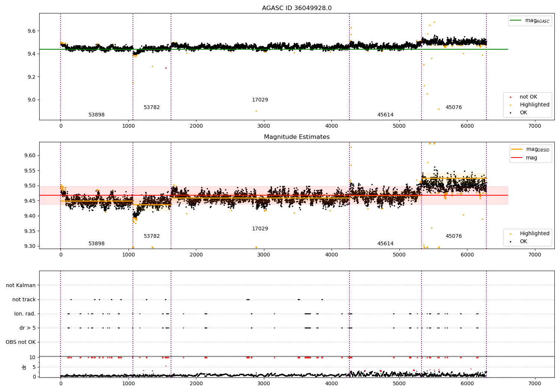The width and height of the screenshot is (560, 392).
Task: Click the 'Ion. rad.' axis label
Action: (25, 314)
